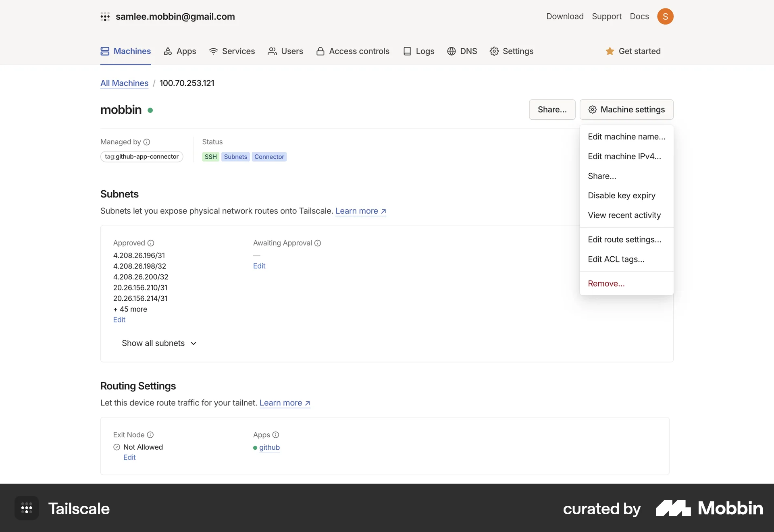Screen dimensions: 774x532
Task: Select the DNS globe icon
Action: tap(451, 51)
